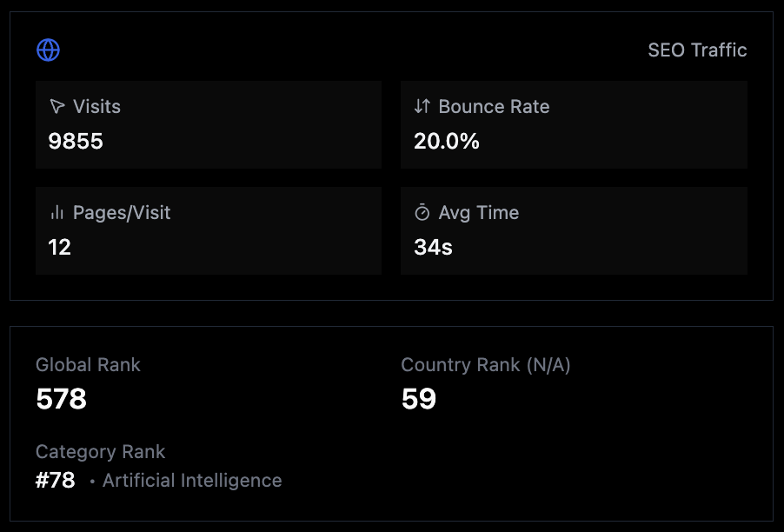Click the Global Rank label
This screenshot has width=784, height=532.
[x=88, y=365]
